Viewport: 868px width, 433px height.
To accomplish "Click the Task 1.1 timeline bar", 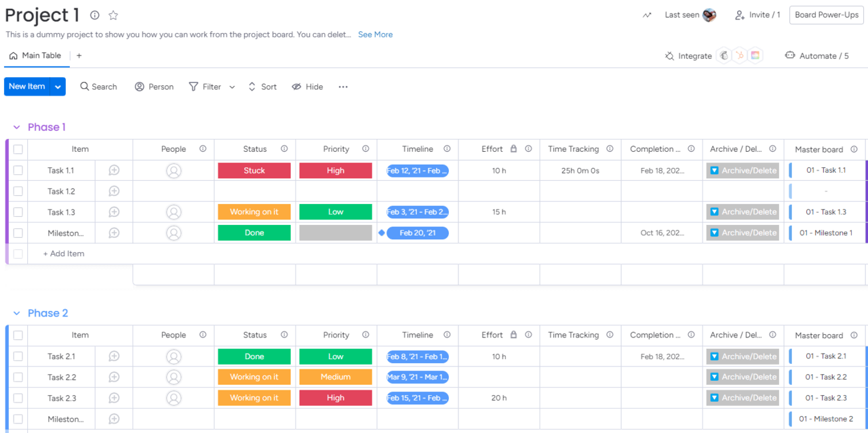I will click(x=418, y=171).
